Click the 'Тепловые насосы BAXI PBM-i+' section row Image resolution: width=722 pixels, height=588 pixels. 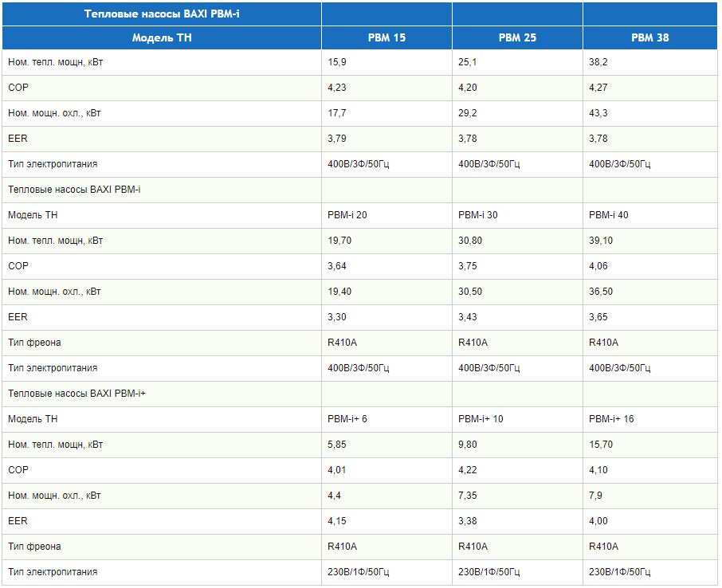click(77, 394)
